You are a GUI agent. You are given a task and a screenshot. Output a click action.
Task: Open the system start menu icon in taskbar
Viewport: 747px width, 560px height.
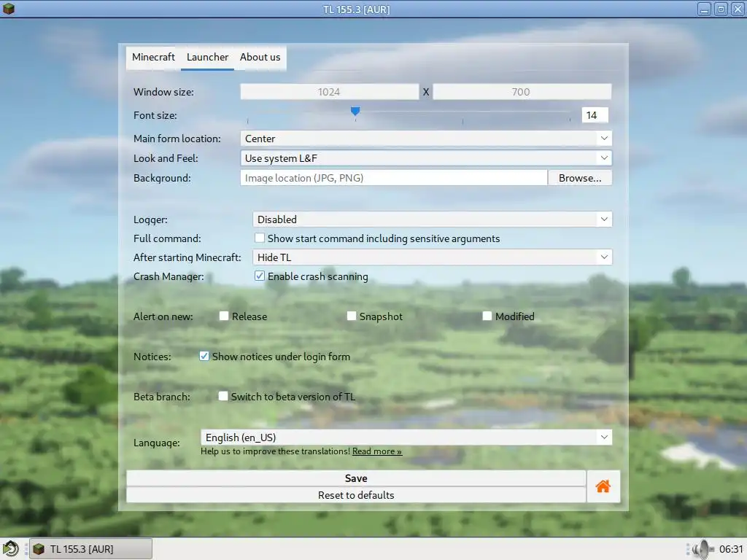pos(10,548)
